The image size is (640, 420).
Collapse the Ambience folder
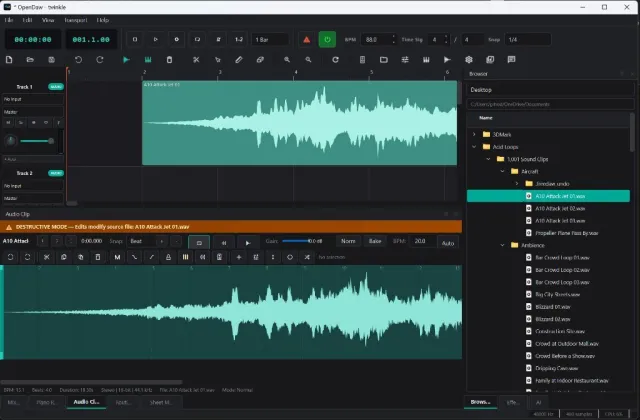502,245
